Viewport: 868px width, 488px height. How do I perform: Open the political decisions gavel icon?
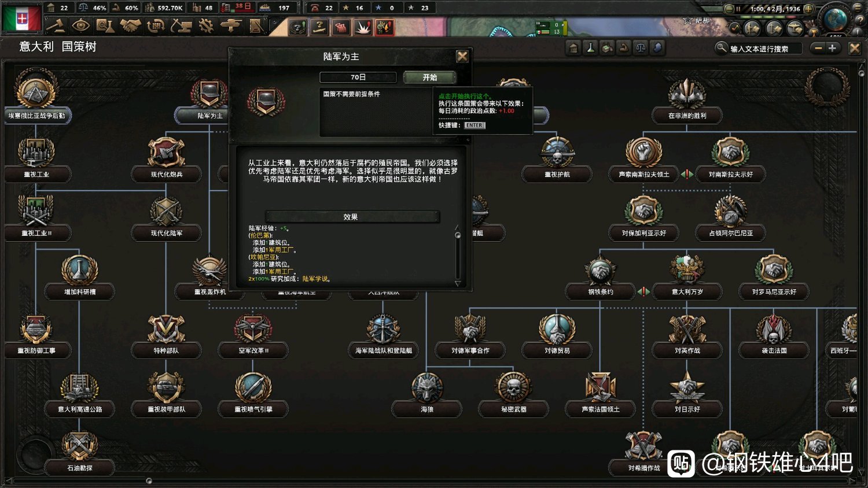pyautogui.click(x=55, y=25)
